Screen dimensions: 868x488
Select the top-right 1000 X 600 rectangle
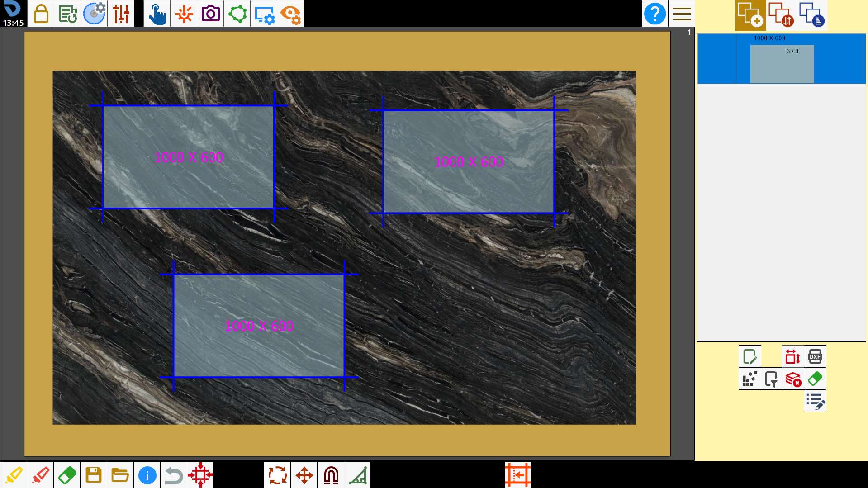pos(469,161)
